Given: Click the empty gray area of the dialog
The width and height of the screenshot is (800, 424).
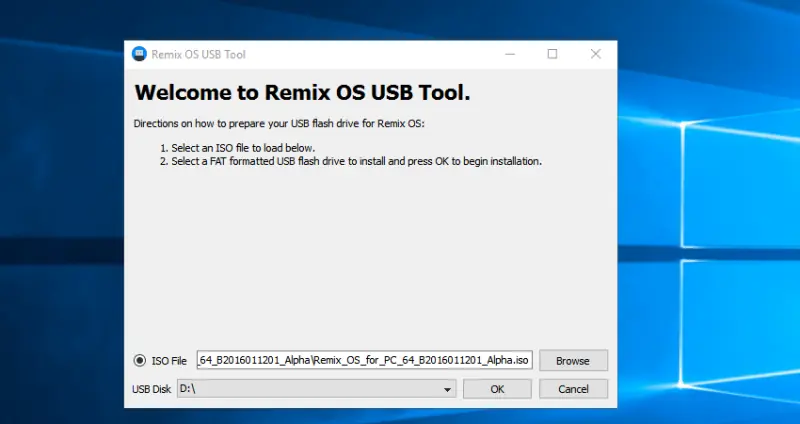Looking at the screenshot, I should (x=370, y=255).
